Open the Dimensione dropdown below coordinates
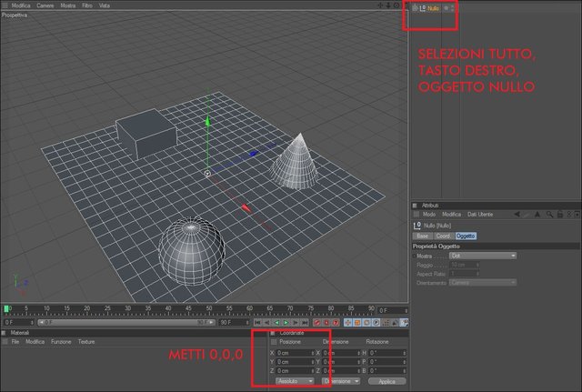 click(341, 381)
